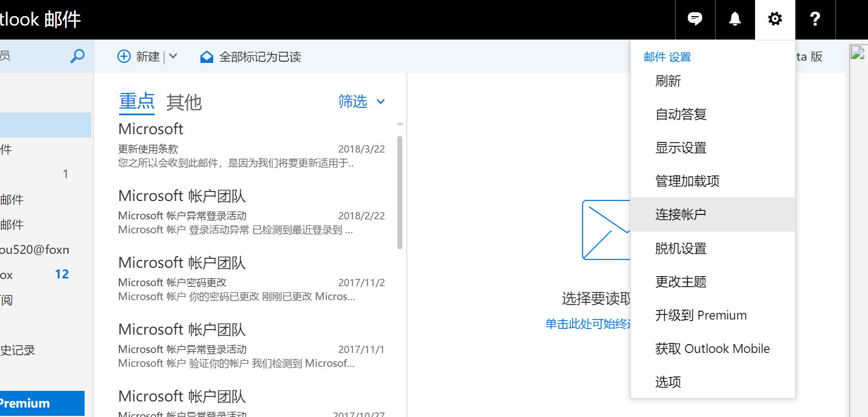Open 管理加载项 menu entry
The width and height of the screenshot is (868, 417).
tap(713, 181)
